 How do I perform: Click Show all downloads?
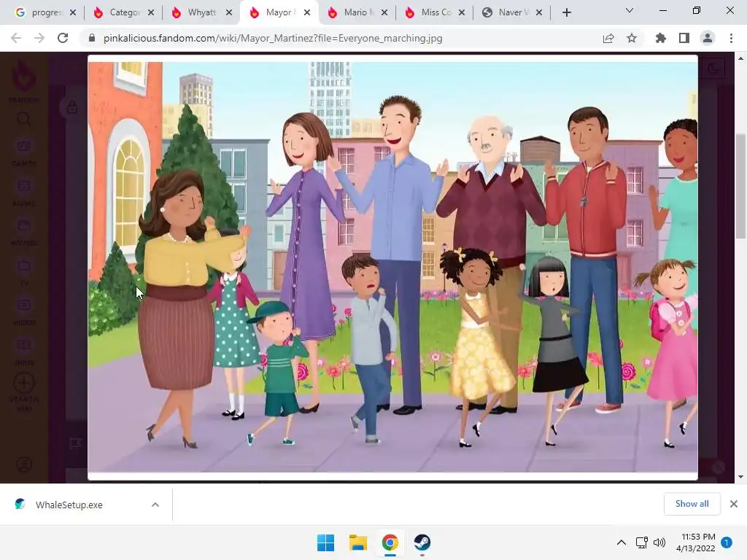click(x=692, y=504)
